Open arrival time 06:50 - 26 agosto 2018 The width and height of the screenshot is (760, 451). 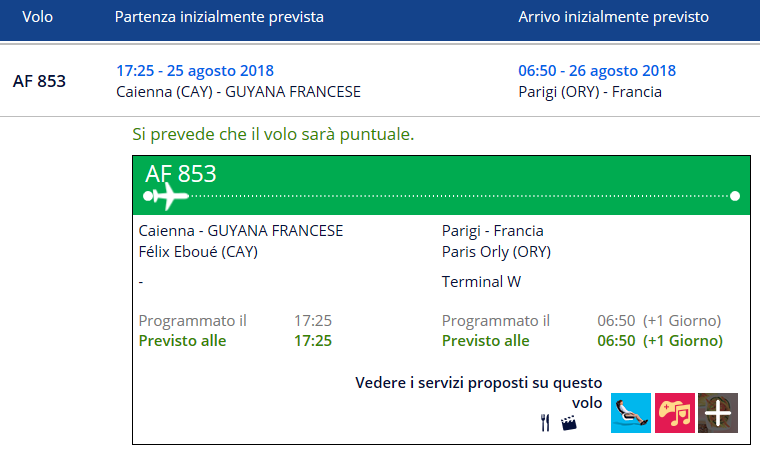point(597,71)
